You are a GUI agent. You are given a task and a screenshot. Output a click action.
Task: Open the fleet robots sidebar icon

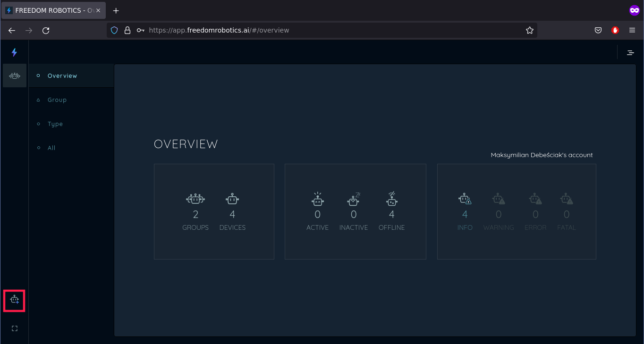click(15, 76)
